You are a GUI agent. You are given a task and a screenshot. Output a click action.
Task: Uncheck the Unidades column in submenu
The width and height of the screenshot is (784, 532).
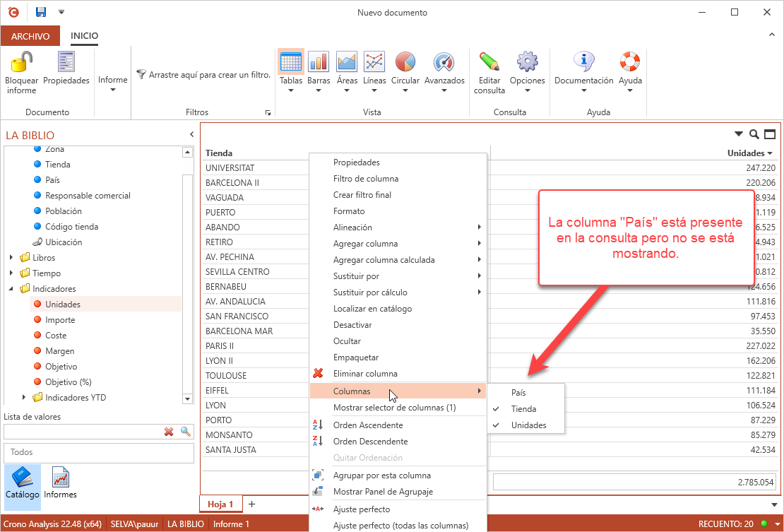[x=528, y=425]
